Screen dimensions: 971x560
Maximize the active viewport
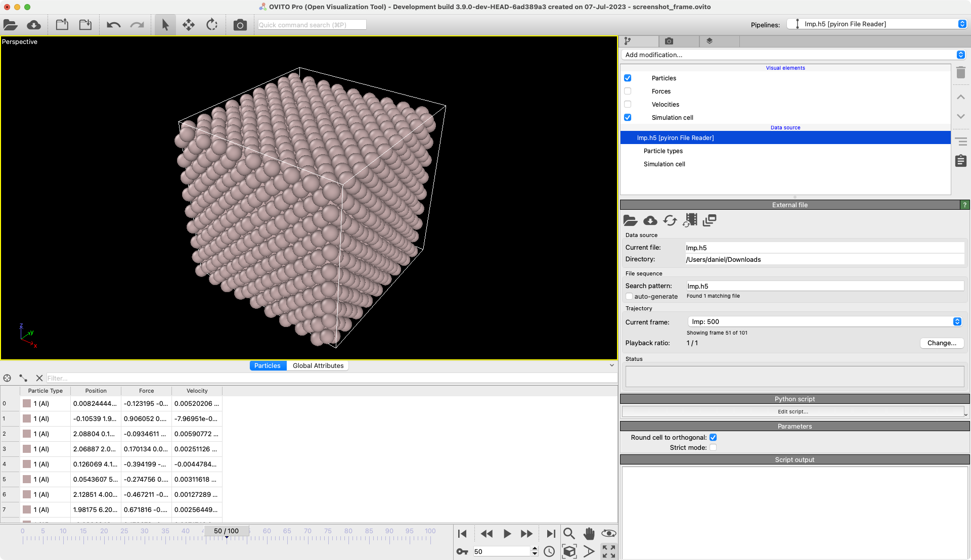coord(608,551)
